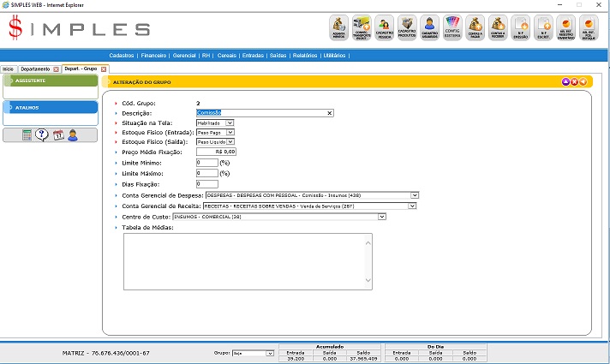This screenshot has height=364, width=610.
Task: Click the purple up-arrow icon in group header
Action: coord(565,81)
